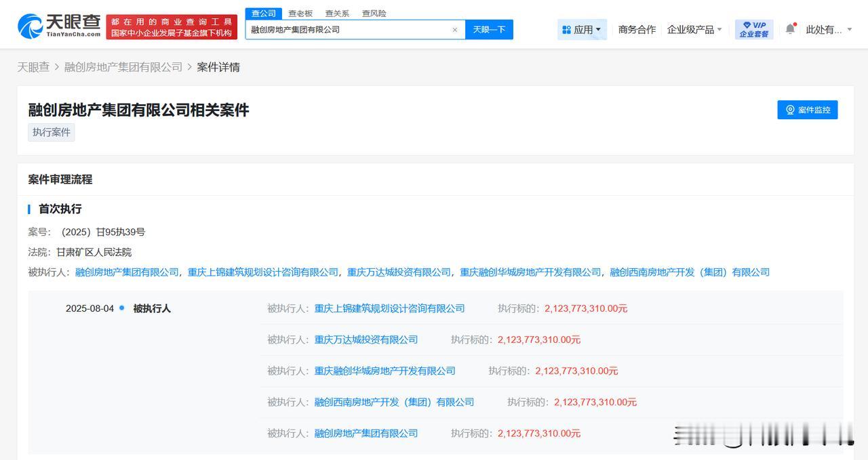The height and width of the screenshot is (460, 868).
Task: Open the 商务合作 link
Action: tap(637, 29)
